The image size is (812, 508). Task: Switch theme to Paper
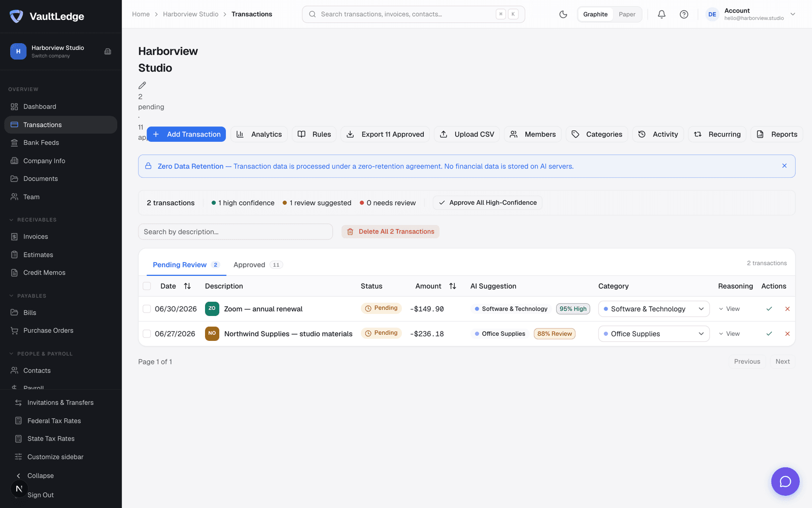pyautogui.click(x=627, y=14)
